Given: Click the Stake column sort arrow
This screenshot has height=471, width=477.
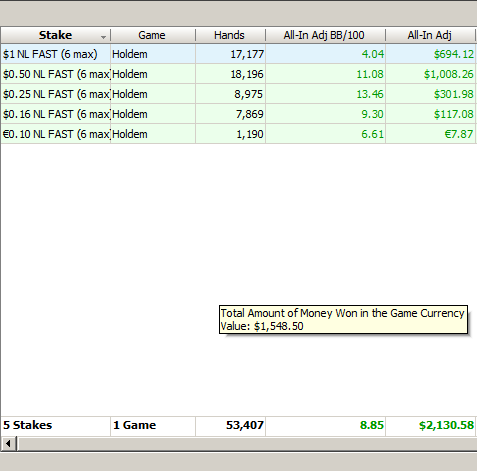Looking at the screenshot, I should pos(104,37).
